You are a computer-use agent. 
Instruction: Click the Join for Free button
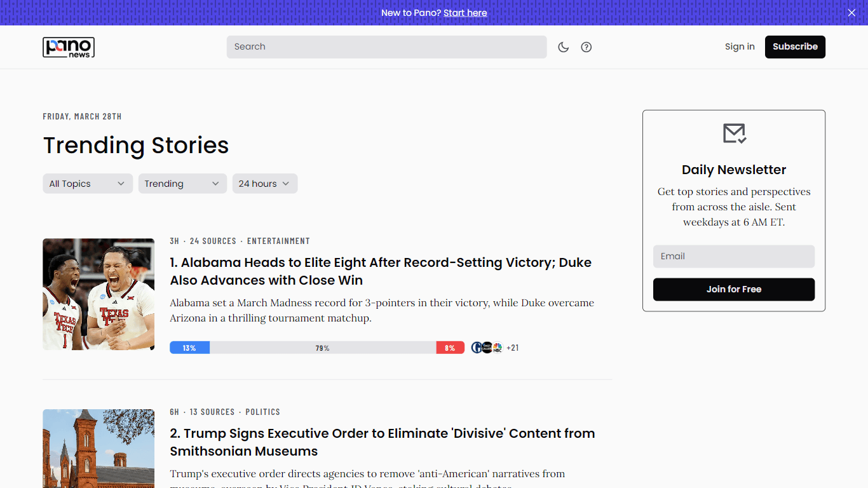(x=734, y=289)
